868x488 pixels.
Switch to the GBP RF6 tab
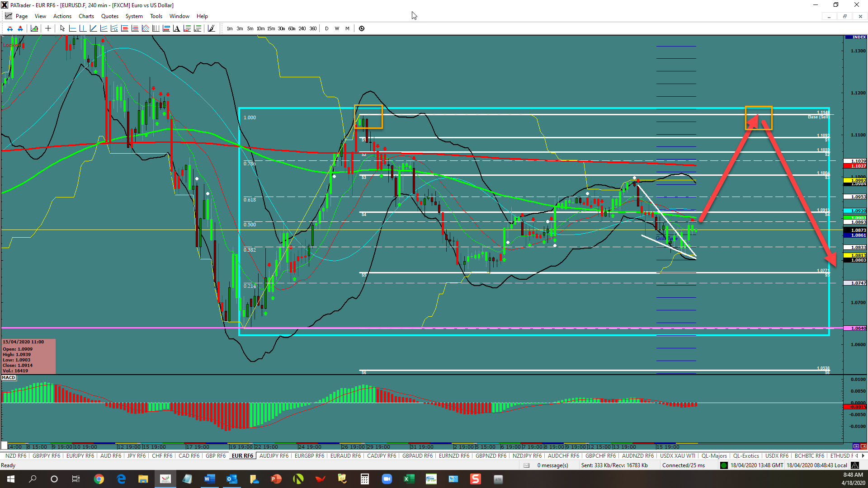click(x=215, y=456)
